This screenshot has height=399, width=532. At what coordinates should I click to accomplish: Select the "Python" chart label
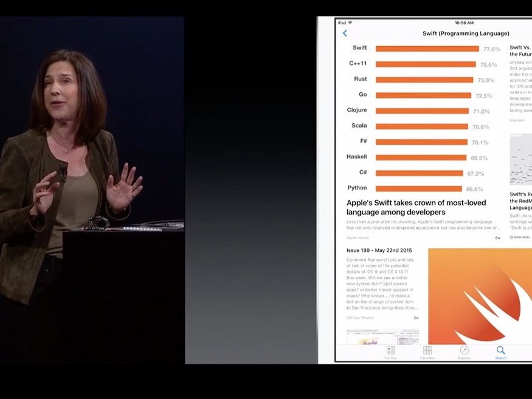click(x=357, y=188)
